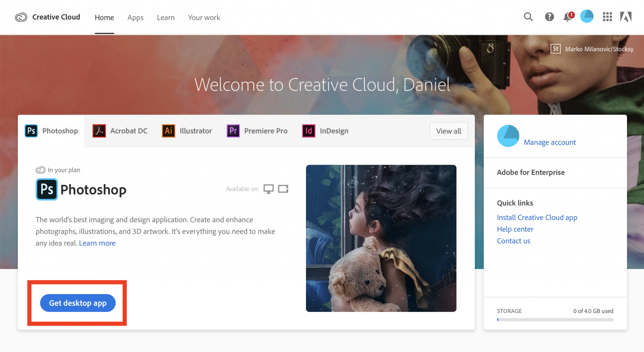Open the Contact us link
644x352 pixels.
click(514, 241)
